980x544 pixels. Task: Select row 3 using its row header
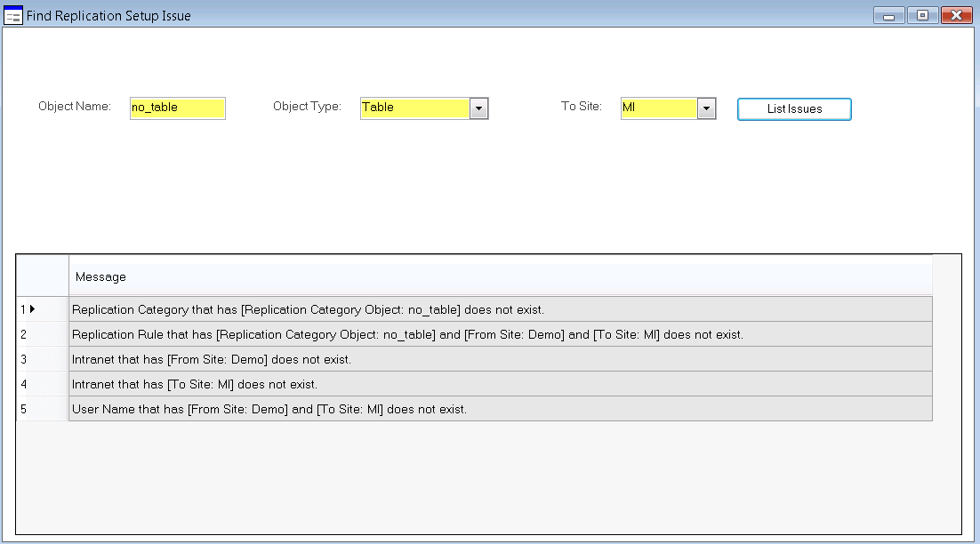pyautogui.click(x=42, y=359)
